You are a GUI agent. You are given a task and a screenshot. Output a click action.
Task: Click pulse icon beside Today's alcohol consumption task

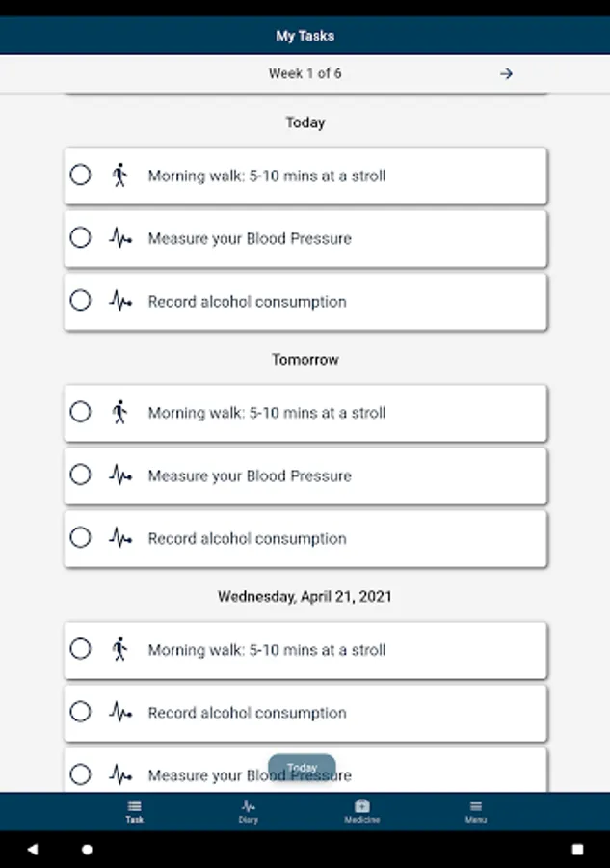pyautogui.click(x=119, y=301)
